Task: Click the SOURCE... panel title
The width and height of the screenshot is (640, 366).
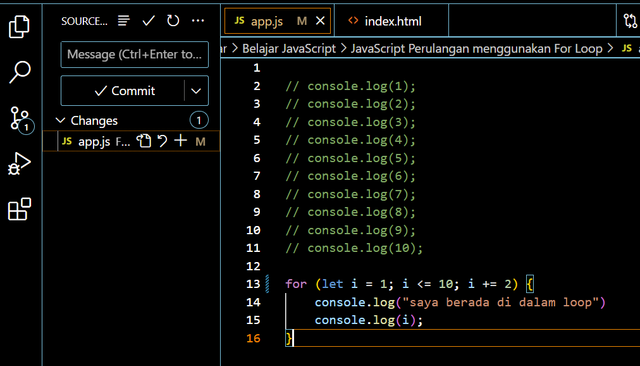Action: pos(84,21)
